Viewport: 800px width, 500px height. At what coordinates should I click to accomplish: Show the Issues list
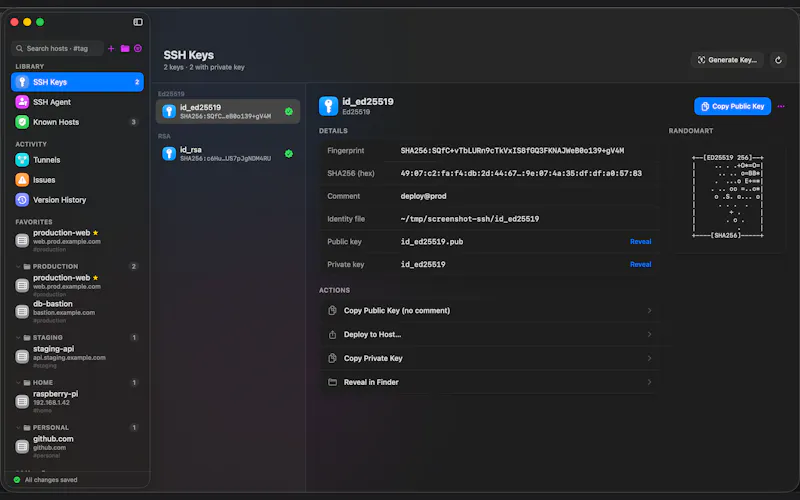coord(78,180)
